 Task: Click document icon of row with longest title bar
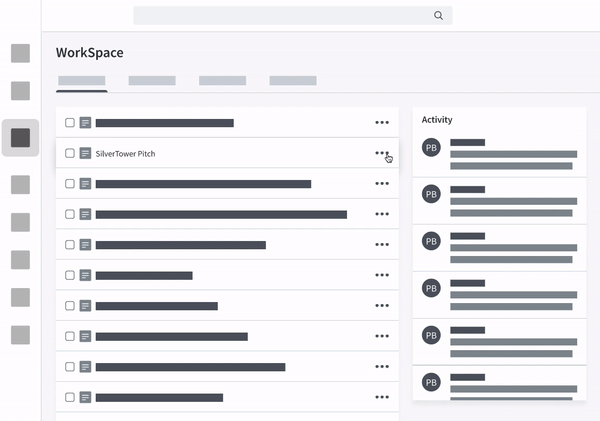pyautogui.click(x=85, y=214)
